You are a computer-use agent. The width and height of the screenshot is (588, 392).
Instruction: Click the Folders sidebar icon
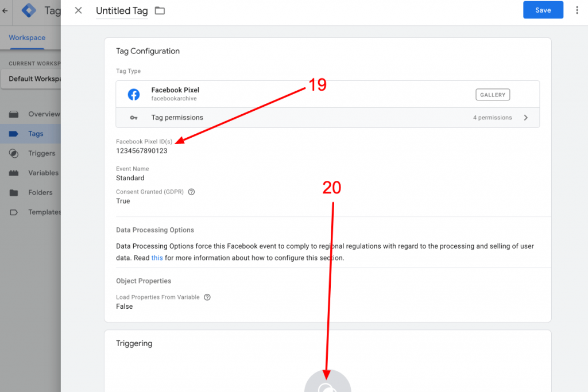click(14, 193)
